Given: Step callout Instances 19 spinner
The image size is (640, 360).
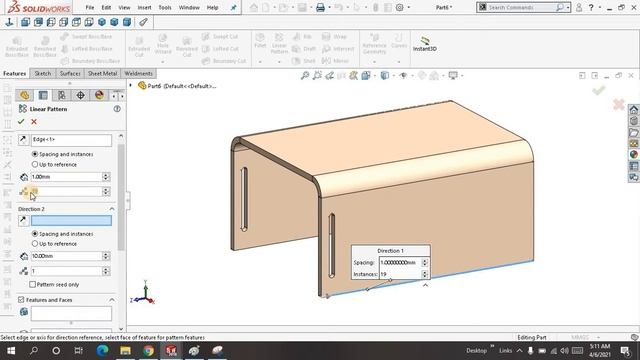Looking at the screenshot, I should point(424,274).
